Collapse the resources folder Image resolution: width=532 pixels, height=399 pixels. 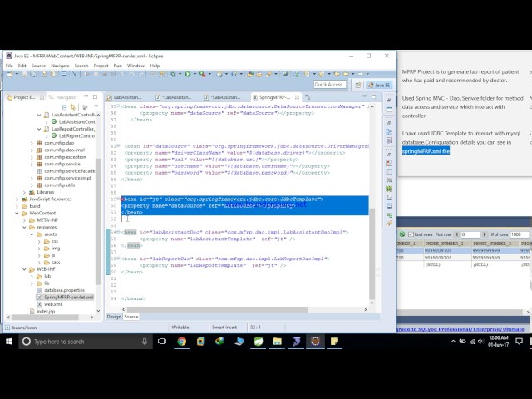coord(24,227)
